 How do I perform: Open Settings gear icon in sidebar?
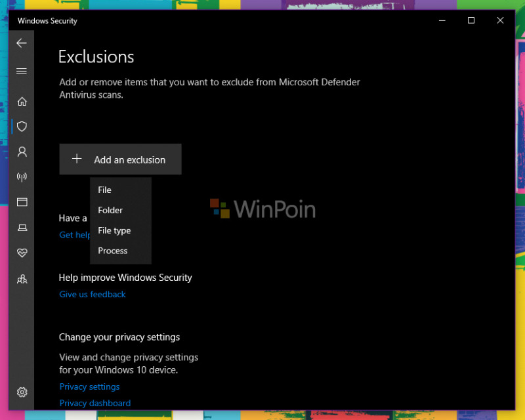[22, 392]
